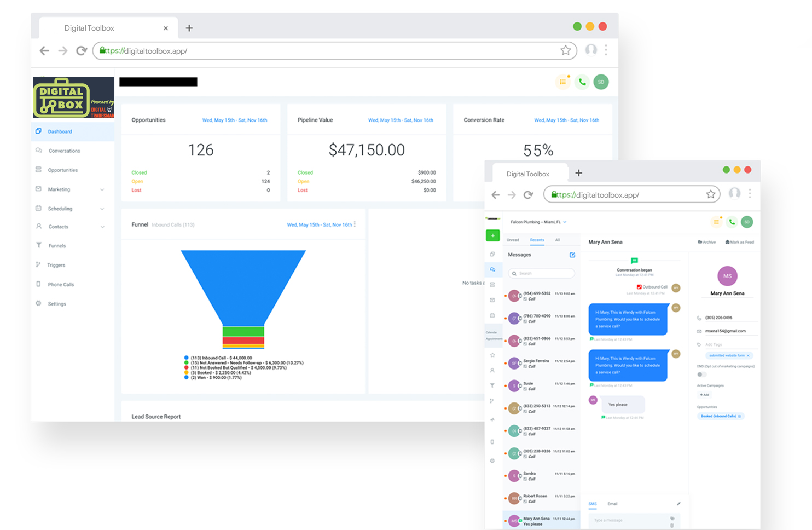Viewport: 812px width, 530px height.
Task: Click the compose new message icon beside Messages
Action: click(572, 255)
